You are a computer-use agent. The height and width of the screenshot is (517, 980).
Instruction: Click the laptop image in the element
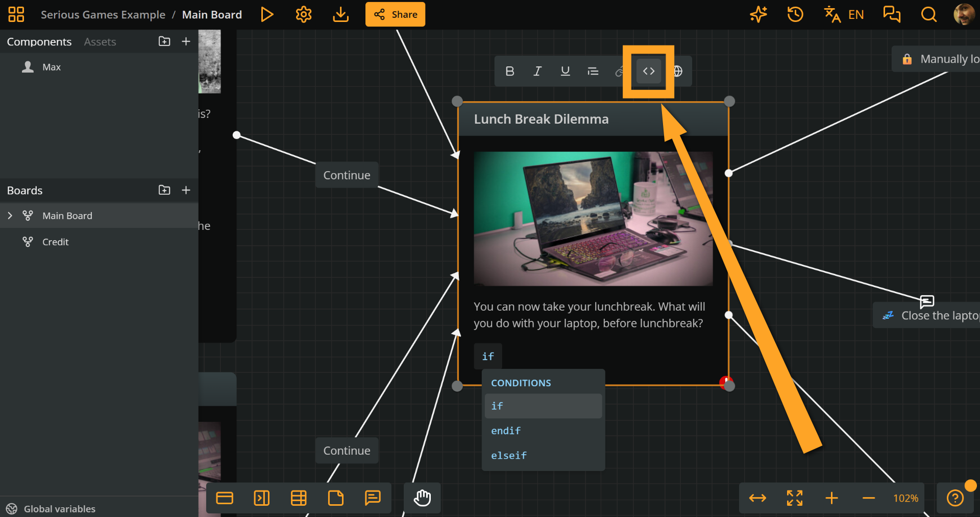pyautogui.click(x=593, y=218)
